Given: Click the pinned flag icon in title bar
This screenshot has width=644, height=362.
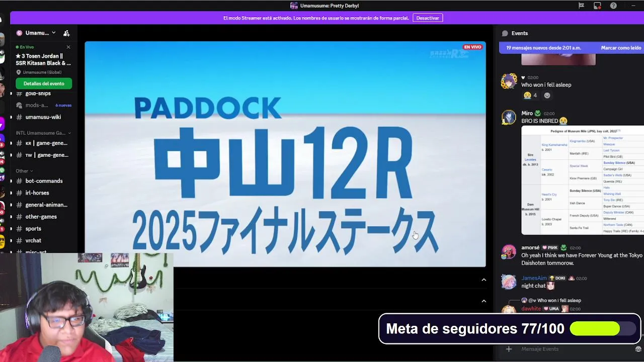Looking at the screenshot, I should point(581,6).
